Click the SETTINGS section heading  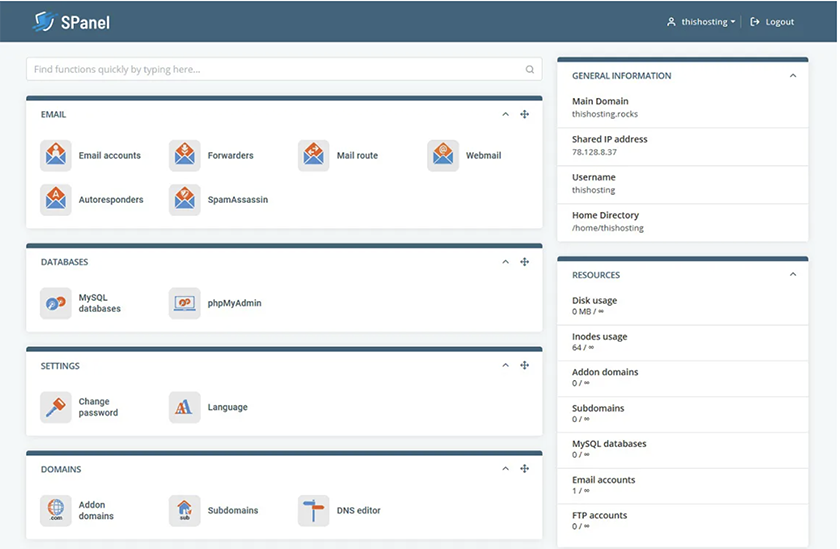(60, 366)
